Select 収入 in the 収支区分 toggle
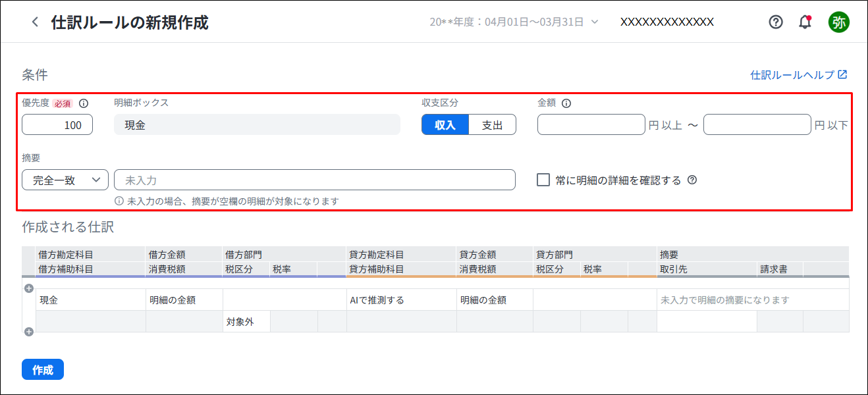Screen dimensions: 868x395 pos(445,125)
